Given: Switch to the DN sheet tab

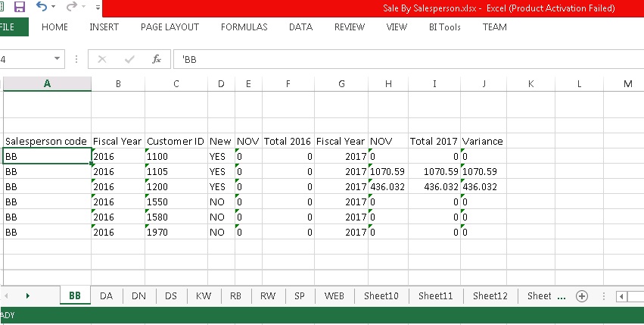Looking at the screenshot, I should click(138, 295).
